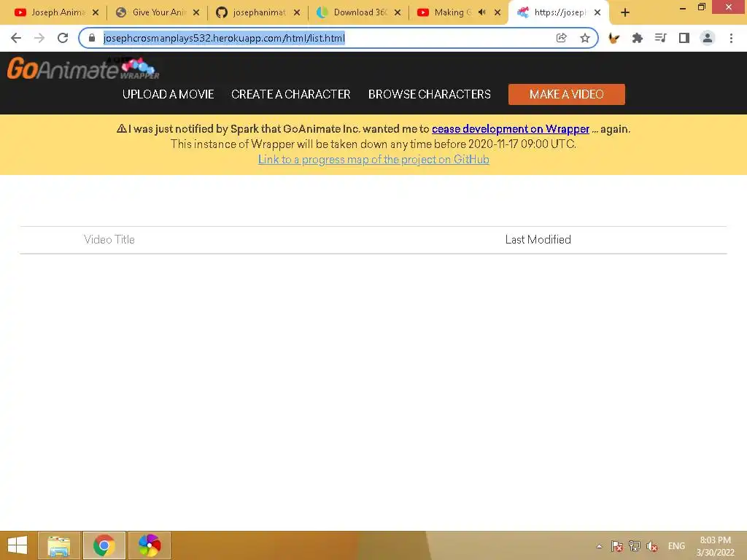Open the Windows Start button
This screenshot has width=747, height=560.
coord(18,545)
